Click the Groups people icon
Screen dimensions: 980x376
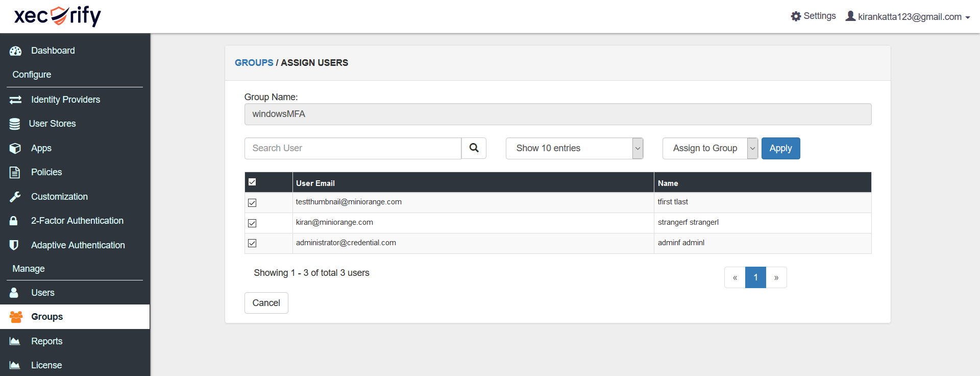click(x=16, y=317)
